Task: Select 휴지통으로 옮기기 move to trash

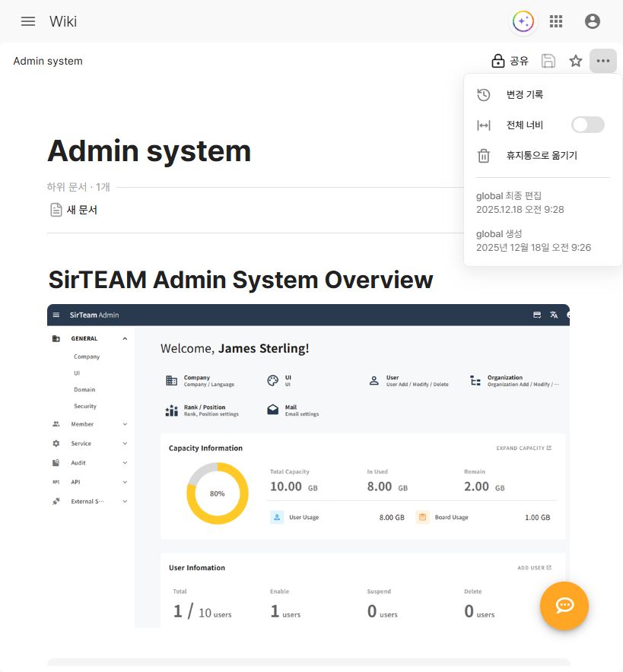Action: point(543,155)
